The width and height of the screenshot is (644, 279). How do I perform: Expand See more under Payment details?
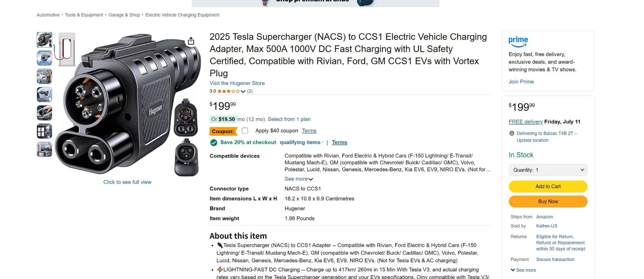[523, 270]
